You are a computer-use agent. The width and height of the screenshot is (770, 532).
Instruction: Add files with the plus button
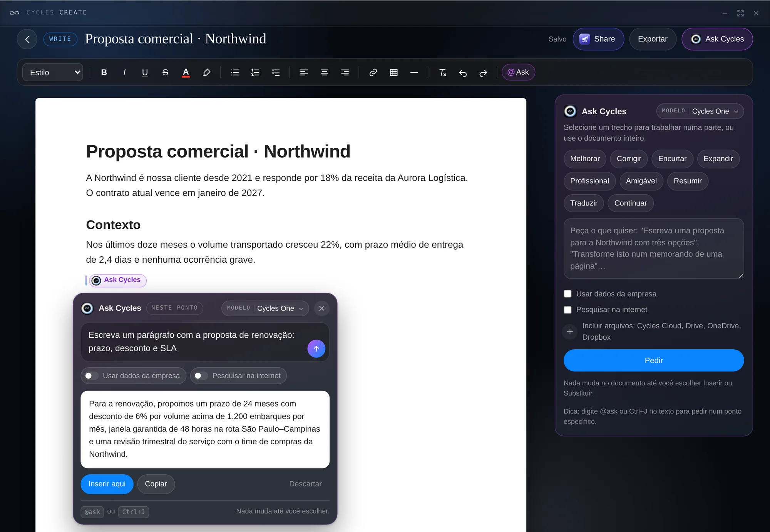570,332
